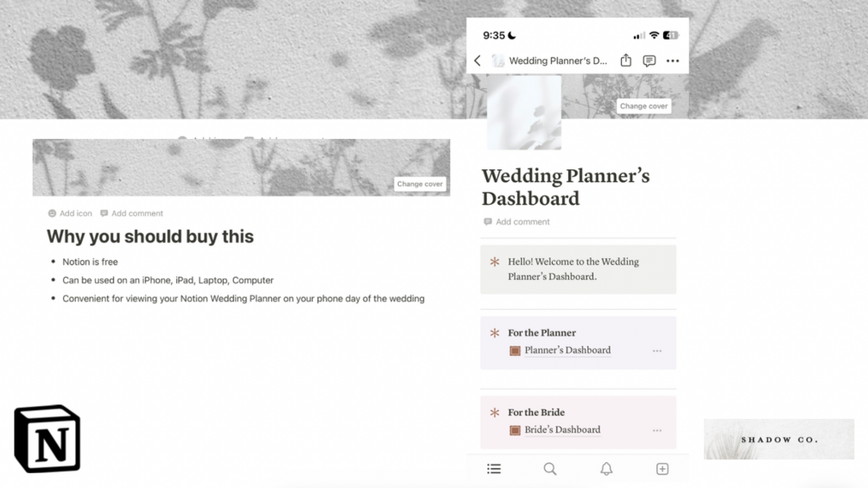Viewport: 868px width, 488px height.
Task: Tap the search magnifier in bottom bar
Action: (549, 469)
